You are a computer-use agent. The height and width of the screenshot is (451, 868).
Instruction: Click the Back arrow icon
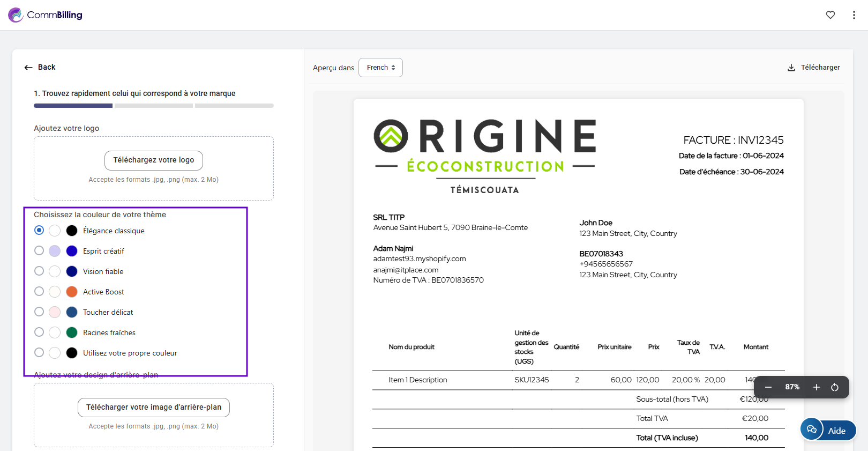pyautogui.click(x=28, y=68)
